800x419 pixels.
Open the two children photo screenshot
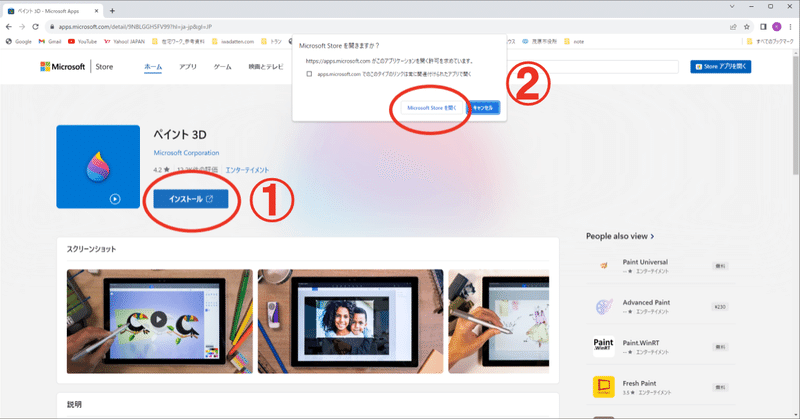351,322
